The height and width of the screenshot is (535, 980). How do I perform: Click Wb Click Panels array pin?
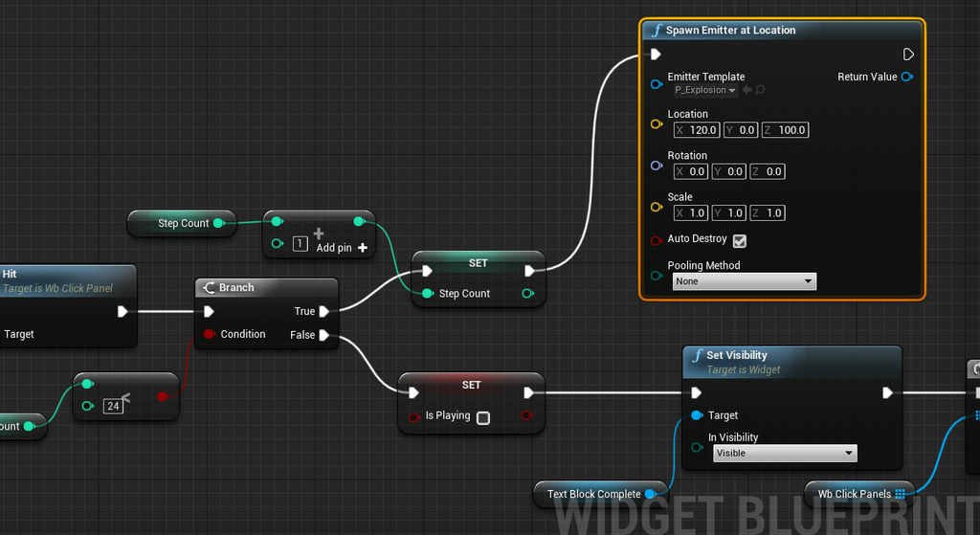coord(900,494)
